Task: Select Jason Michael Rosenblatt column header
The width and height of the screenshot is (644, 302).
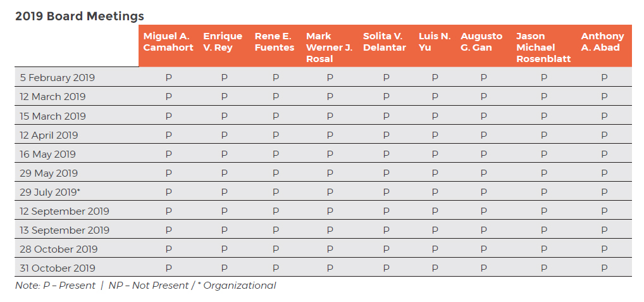Action: tap(543, 47)
